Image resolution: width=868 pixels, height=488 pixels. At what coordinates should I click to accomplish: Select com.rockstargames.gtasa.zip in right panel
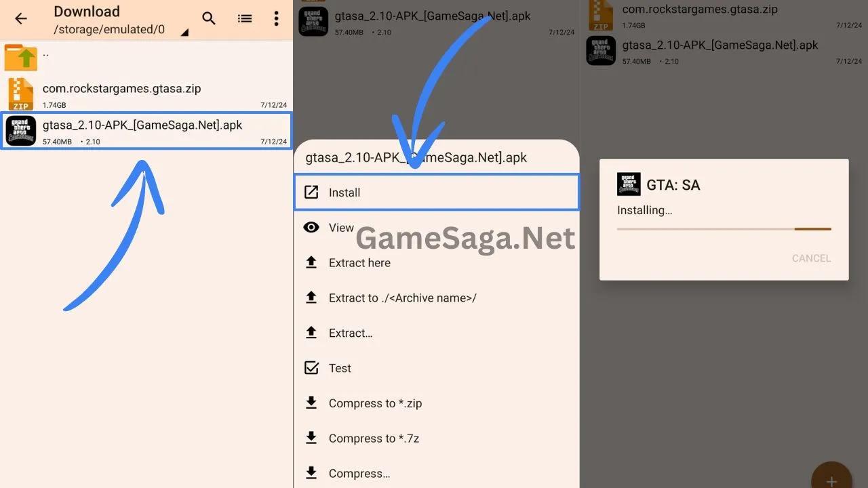(x=724, y=15)
